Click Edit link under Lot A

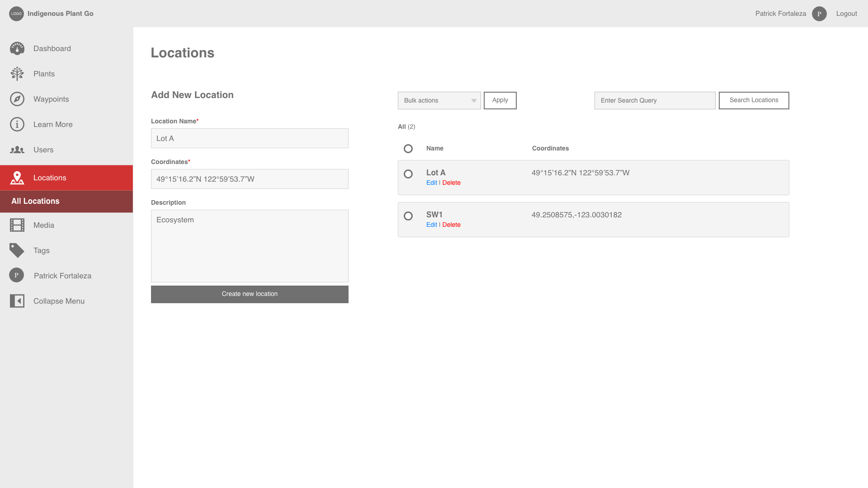point(431,183)
